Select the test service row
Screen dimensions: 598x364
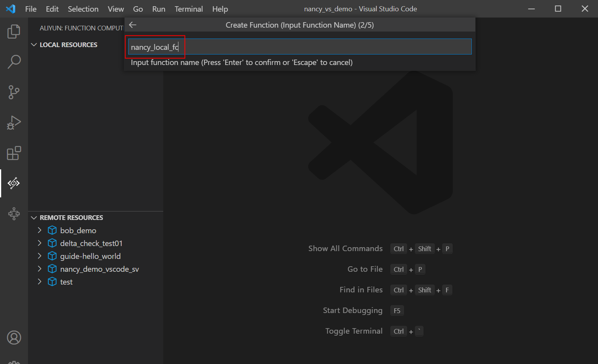95,282
